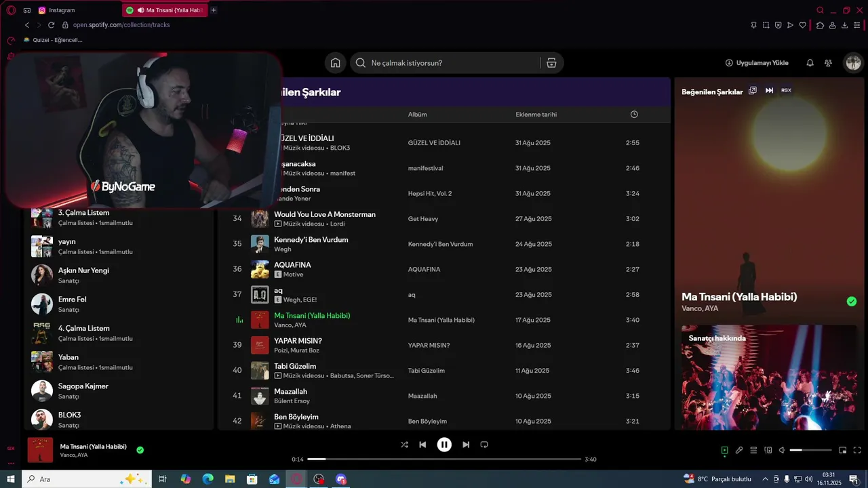The width and height of the screenshot is (868, 488).
Task: Open the browser extensions cube icon
Action: click(820, 25)
